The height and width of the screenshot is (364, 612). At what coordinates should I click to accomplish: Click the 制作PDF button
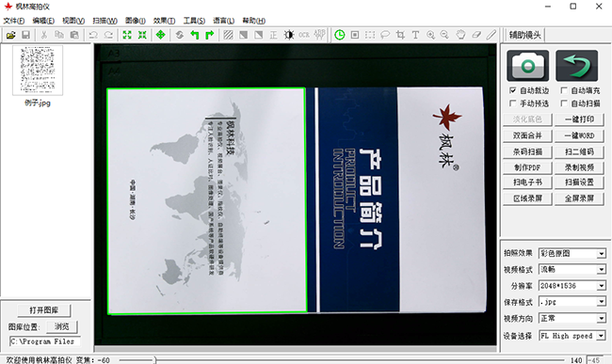click(527, 167)
